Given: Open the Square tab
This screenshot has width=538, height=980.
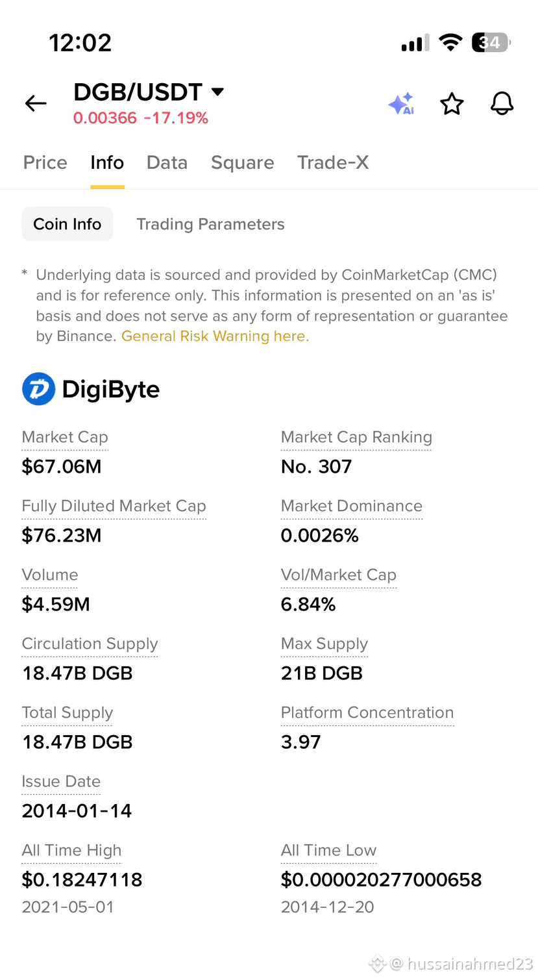Looking at the screenshot, I should click(x=243, y=162).
